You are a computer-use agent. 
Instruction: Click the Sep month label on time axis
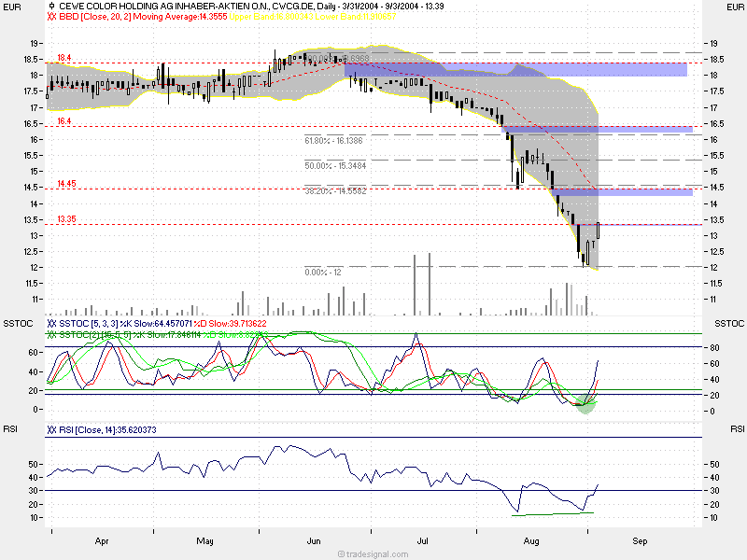tap(640, 541)
